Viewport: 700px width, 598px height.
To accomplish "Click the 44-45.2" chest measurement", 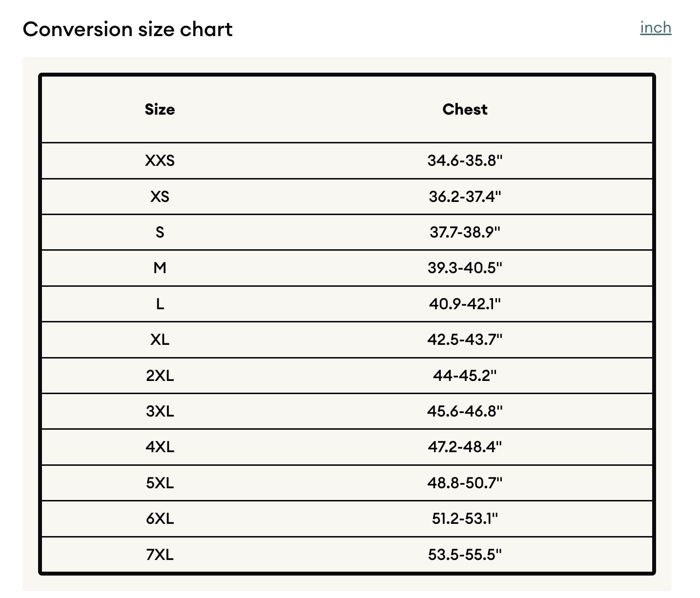I will point(465,376).
